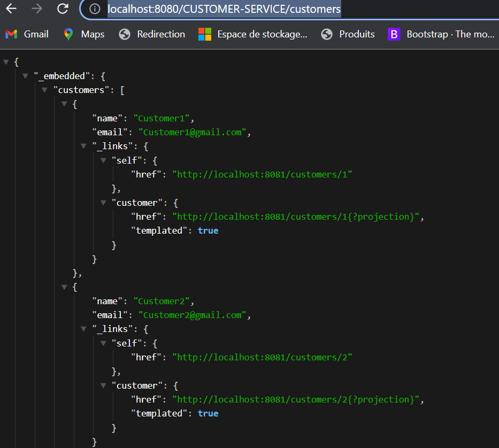Click the templated true value of Customer2

click(208, 413)
